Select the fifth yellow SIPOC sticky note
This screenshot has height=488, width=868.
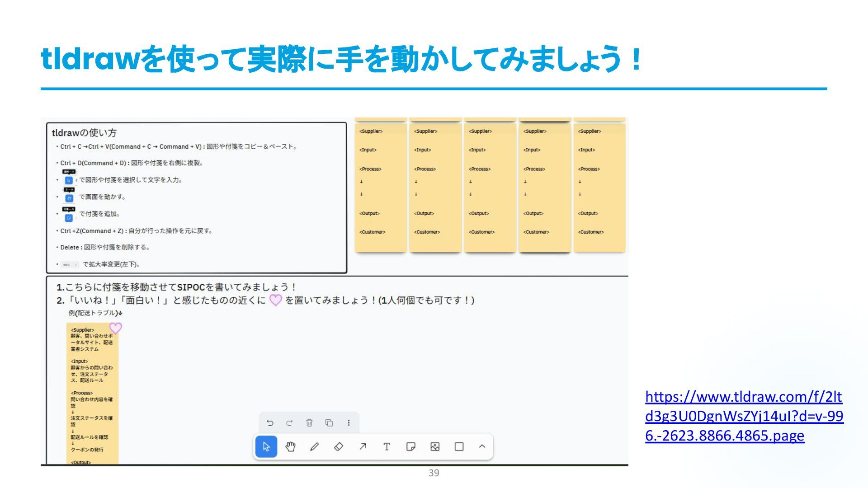tap(599, 188)
